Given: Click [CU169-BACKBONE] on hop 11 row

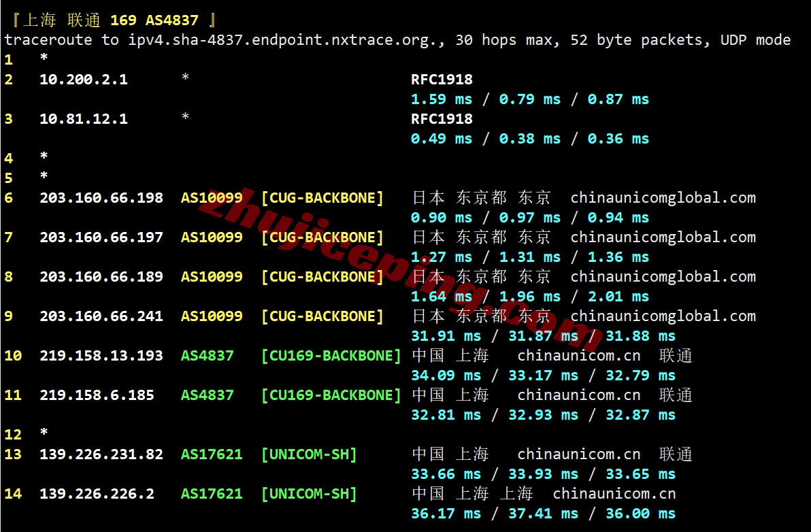Looking at the screenshot, I should [x=331, y=395].
